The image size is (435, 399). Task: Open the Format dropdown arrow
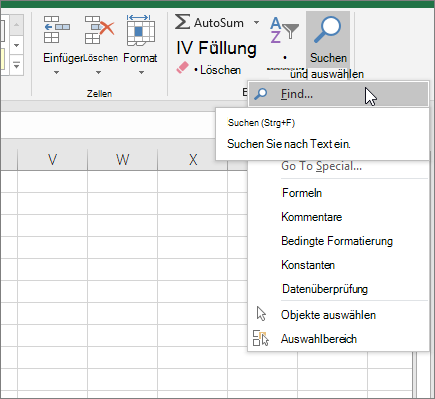pos(141,72)
